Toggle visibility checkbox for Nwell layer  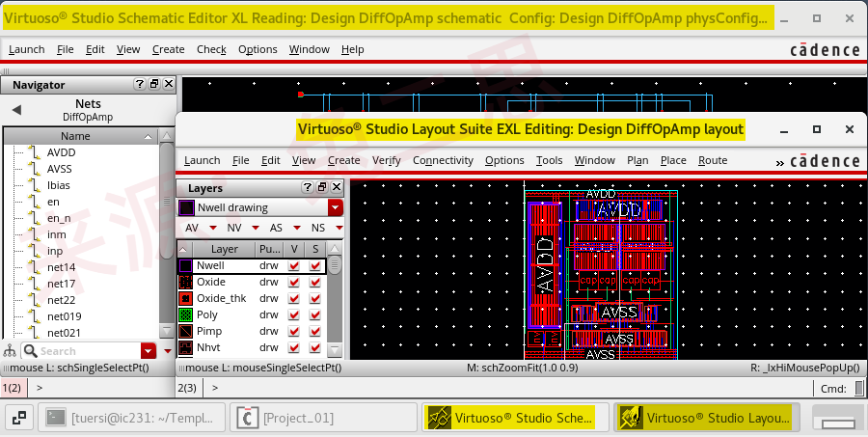click(x=294, y=266)
